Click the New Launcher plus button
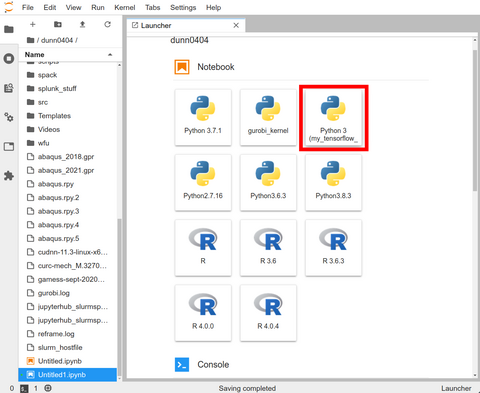The width and height of the screenshot is (480, 393). point(33,24)
